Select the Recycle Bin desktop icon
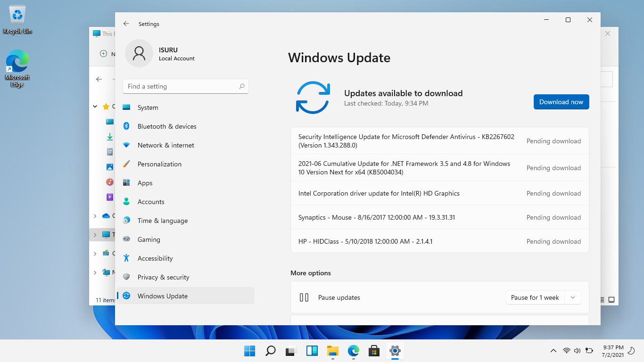 17,20
